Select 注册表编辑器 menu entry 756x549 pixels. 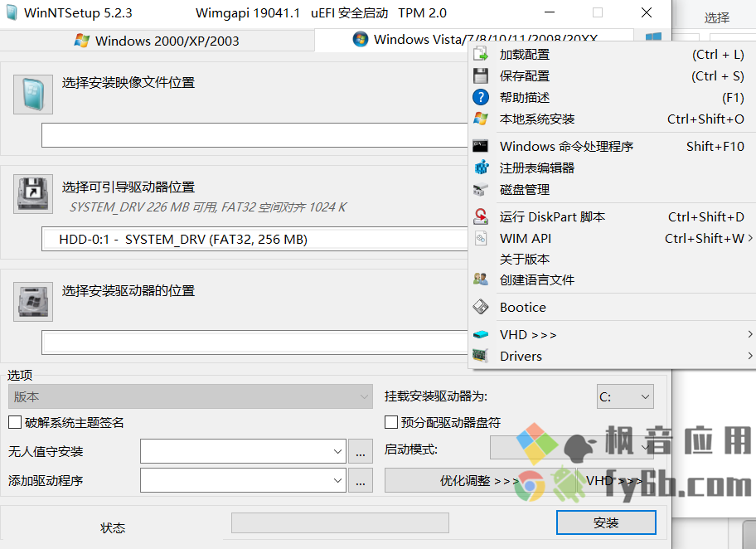612,168
